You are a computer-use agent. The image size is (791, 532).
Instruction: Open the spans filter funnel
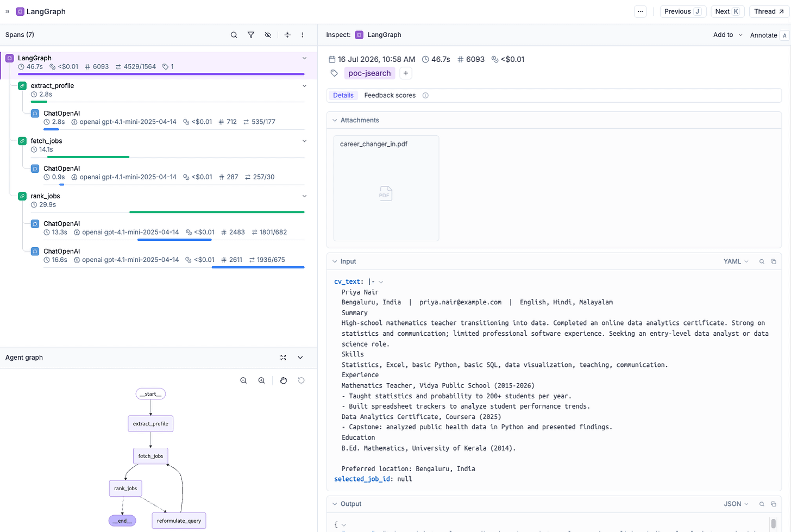click(x=251, y=35)
